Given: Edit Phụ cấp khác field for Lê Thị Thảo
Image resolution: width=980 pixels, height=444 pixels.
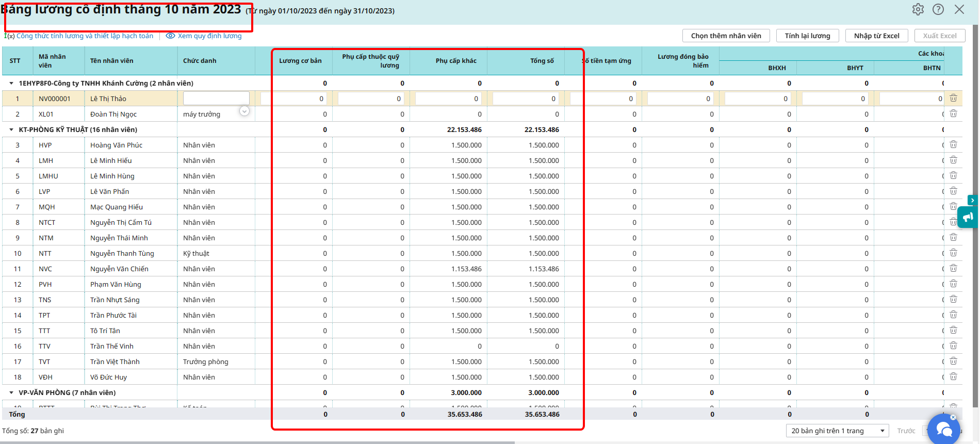Looking at the screenshot, I should (448, 98).
